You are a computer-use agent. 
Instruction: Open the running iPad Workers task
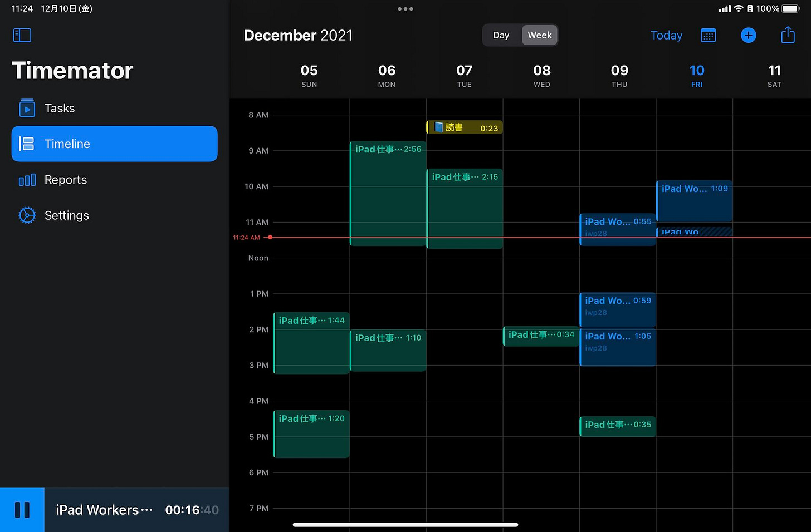pyautogui.click(x=104, y=510)
